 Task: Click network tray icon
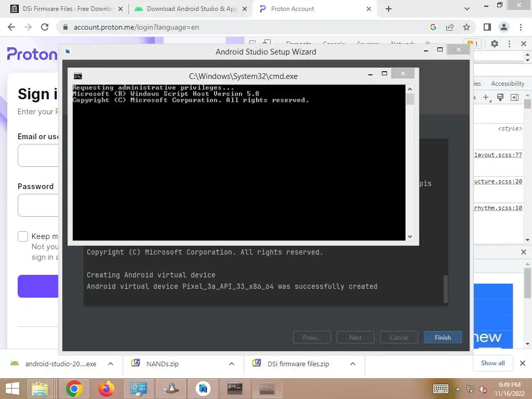pyautogui.click(x=470, y=389)
